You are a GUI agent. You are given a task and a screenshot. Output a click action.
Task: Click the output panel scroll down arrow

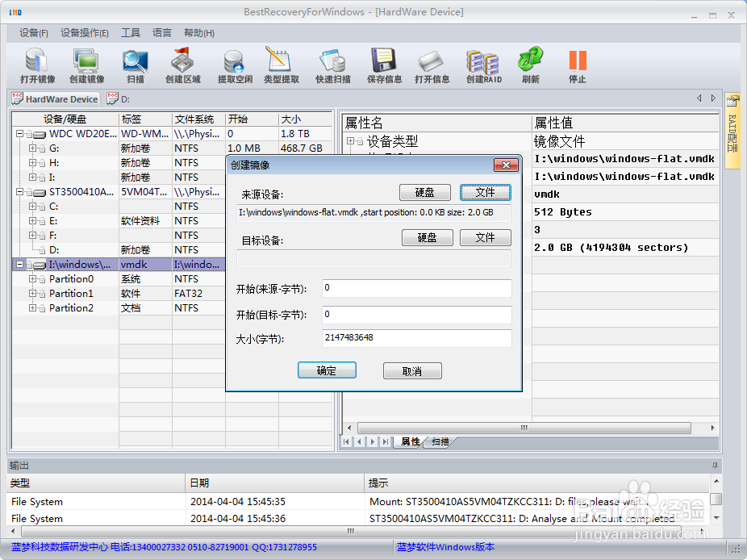point(716,517)
